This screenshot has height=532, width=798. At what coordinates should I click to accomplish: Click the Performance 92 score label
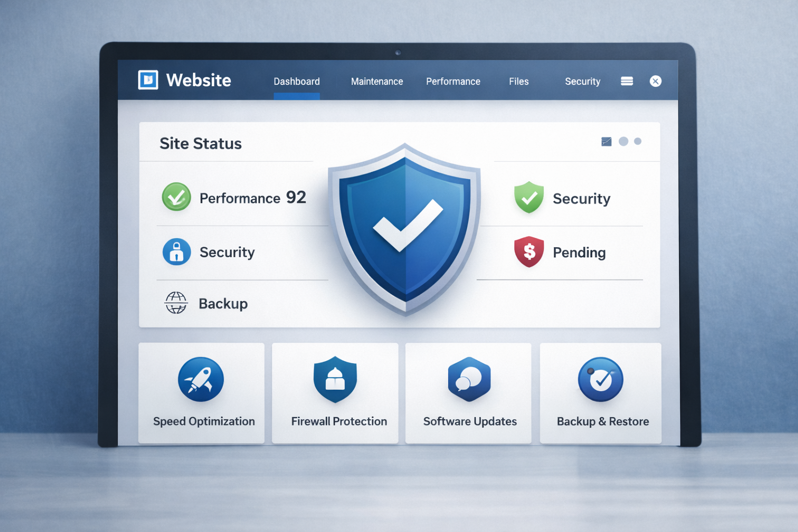[252, 198]
